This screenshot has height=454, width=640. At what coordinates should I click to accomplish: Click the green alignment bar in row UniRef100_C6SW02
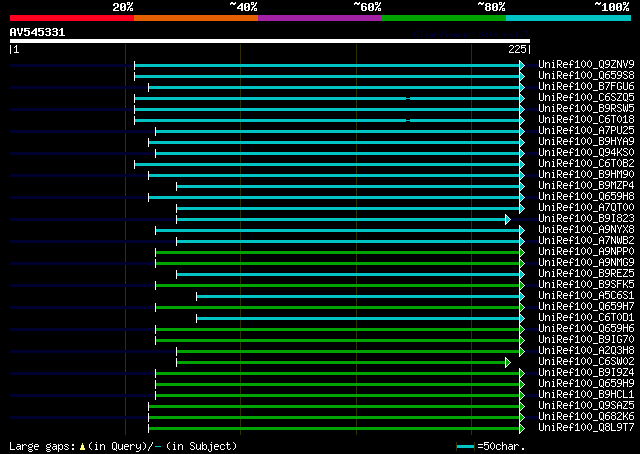tap(341, 363)
